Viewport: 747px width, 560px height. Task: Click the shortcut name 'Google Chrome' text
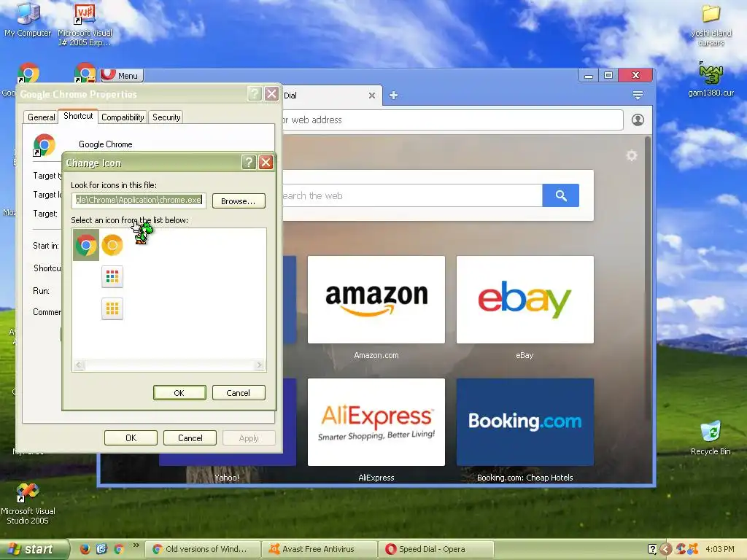coord(106,144)
